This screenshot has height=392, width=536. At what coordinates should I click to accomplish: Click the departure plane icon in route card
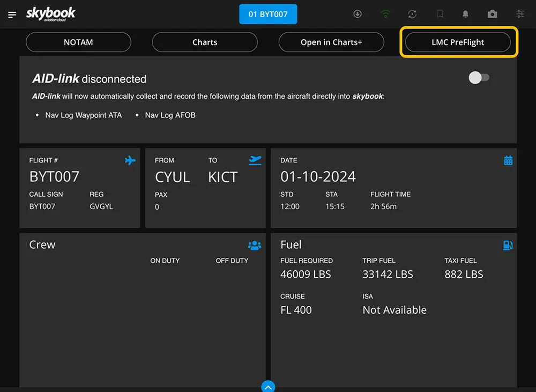255,160
